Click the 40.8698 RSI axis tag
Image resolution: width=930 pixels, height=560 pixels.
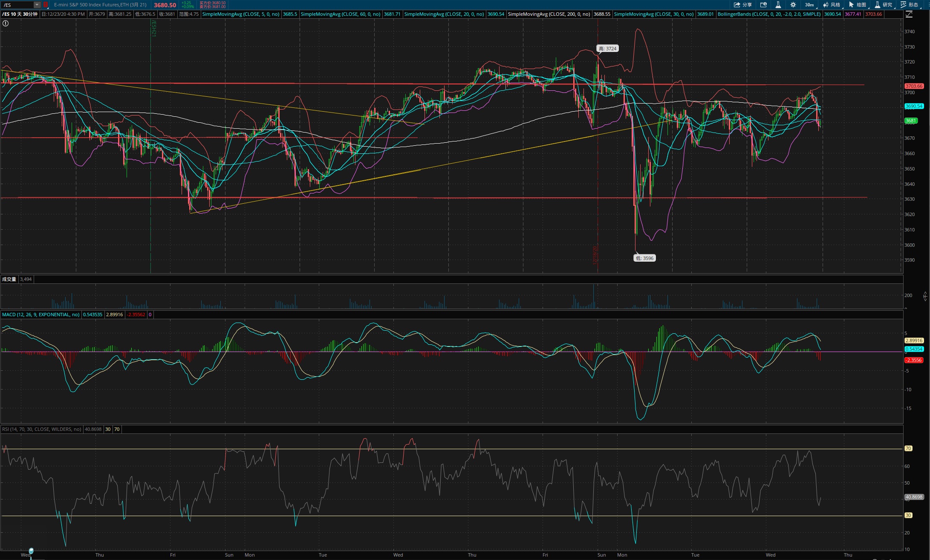(x=914, y=497)
